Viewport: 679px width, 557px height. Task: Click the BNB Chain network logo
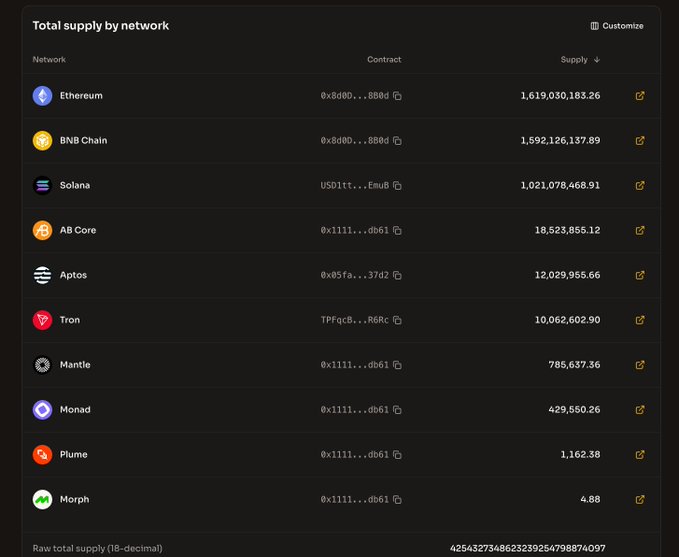[x=42, y=141]
